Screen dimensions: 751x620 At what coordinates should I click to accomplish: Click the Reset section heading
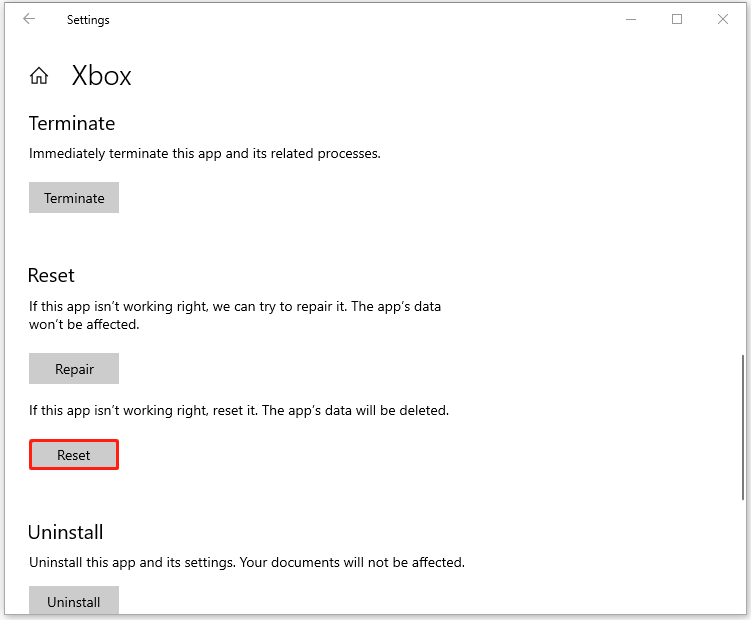coord(51,276)
